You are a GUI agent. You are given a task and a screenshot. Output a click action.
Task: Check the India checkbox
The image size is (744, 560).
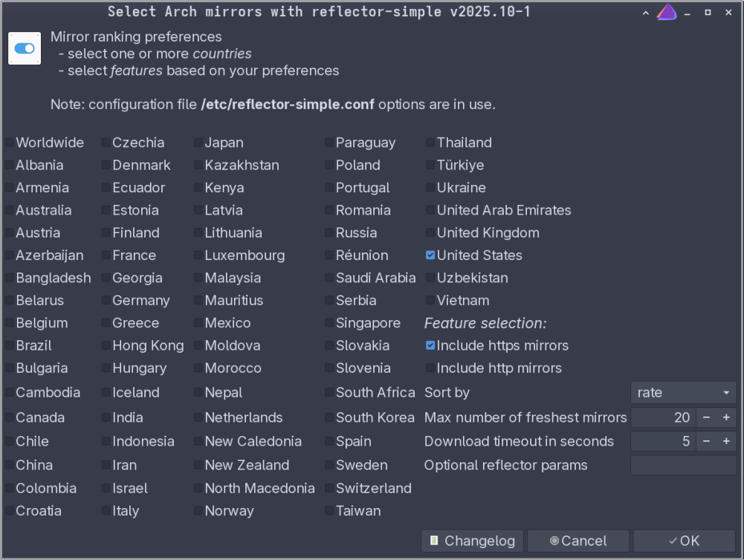click(x=106, y=417)
